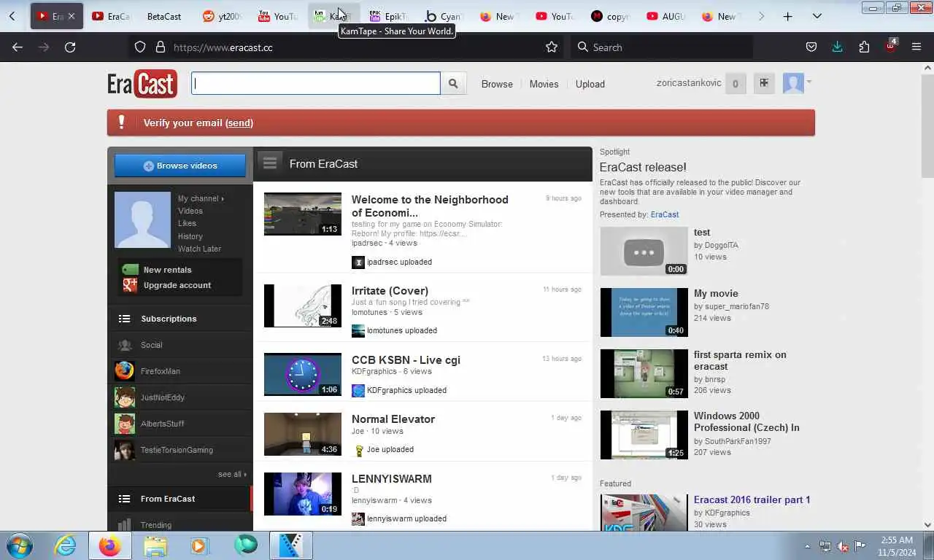Click the Pocket save icon in toolbar
This screenshot has height=560, width=934.
click(x=811, y=47)
